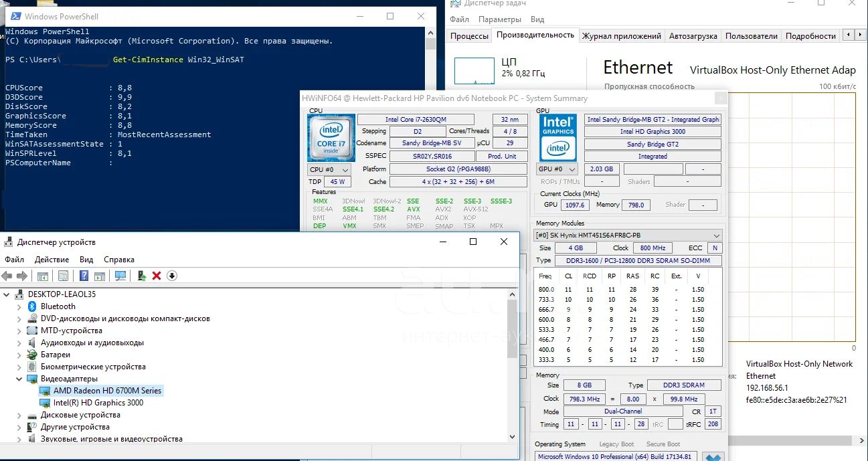This screenshot has height=461, width=868.
Task: Switch to the Подробности tab
Action: pyautogui.click(x=810, y=36)
